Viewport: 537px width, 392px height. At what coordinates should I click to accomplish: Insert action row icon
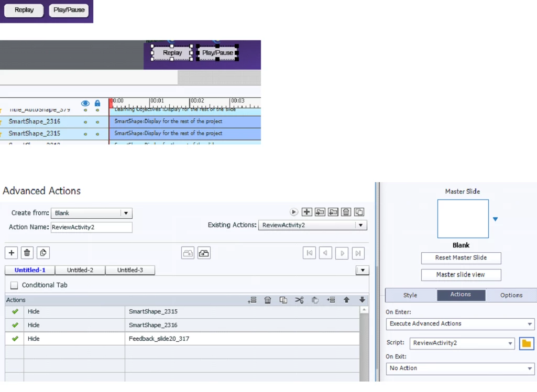click(331, 300)
